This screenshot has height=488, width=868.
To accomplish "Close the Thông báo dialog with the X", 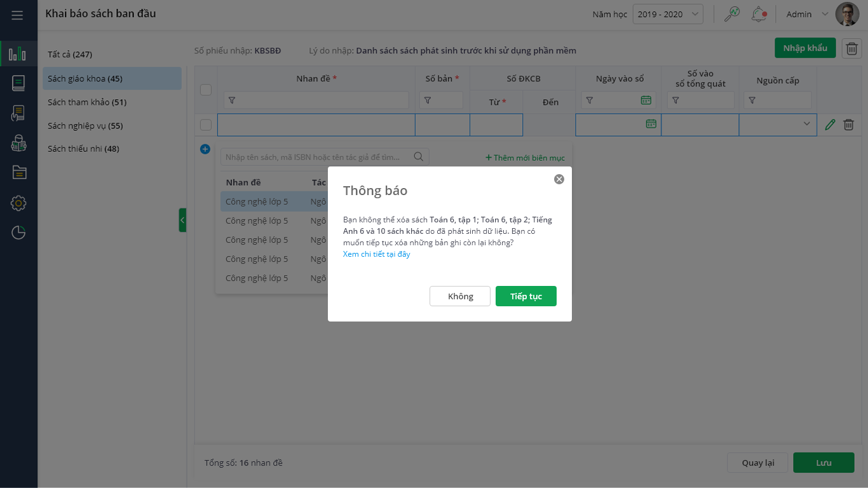I will (x=559, y=179).
